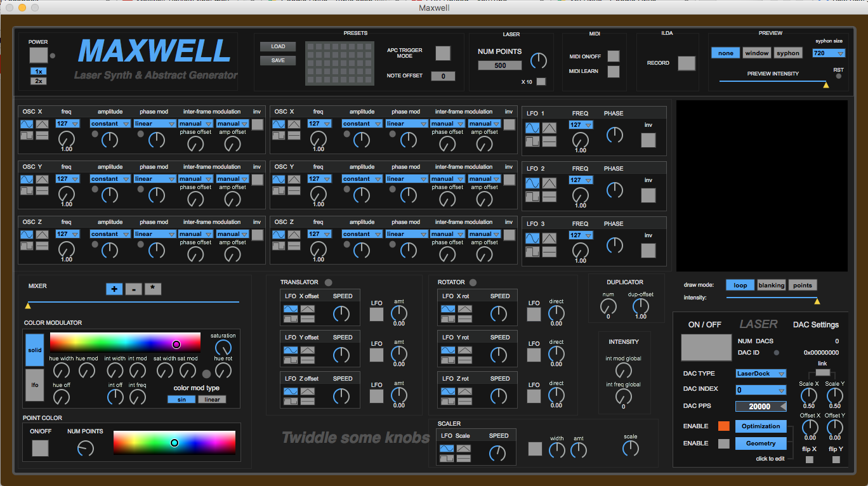Select the 2x power multiplier button

point(38,81)
